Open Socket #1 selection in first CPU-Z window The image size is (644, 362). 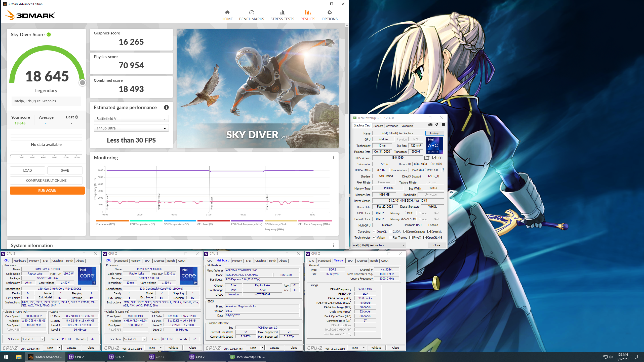tap(33, 339)
